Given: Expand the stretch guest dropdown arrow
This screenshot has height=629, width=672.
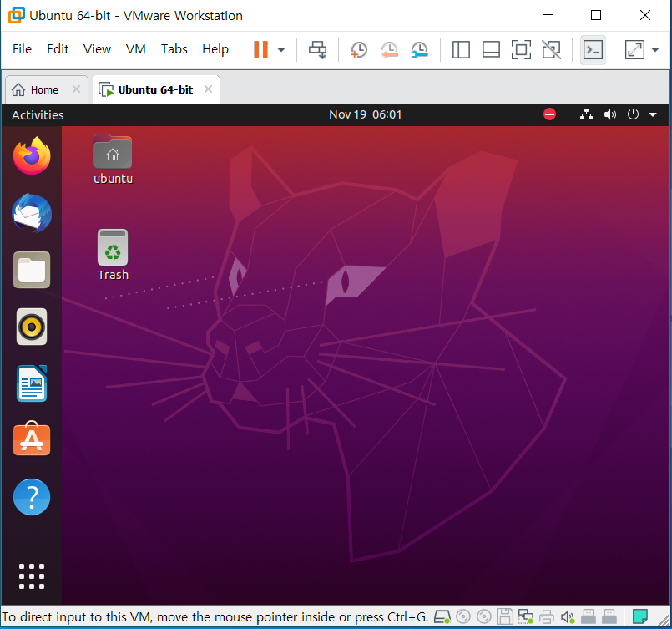Looking at the screenshot, I should [654, 50].
